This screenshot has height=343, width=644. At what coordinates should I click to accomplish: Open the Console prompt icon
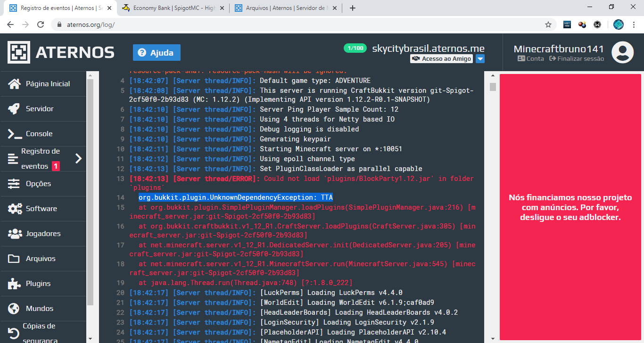click(15, 134)
